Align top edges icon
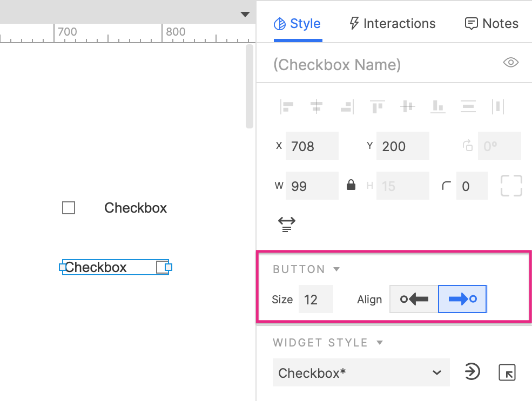The width and height of the screenshot is (532, 401). tap(378, 106)
